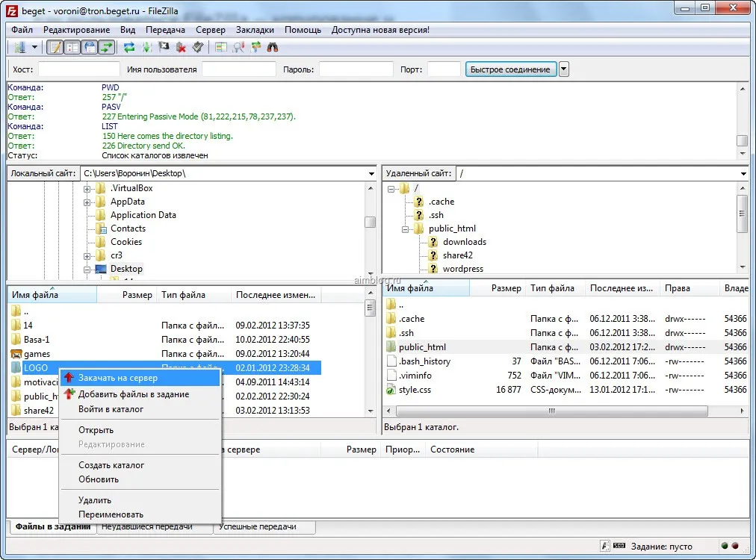The image size is (756, 560).
Task: Focus the Имя пользователя field
Action: [238, 69]
